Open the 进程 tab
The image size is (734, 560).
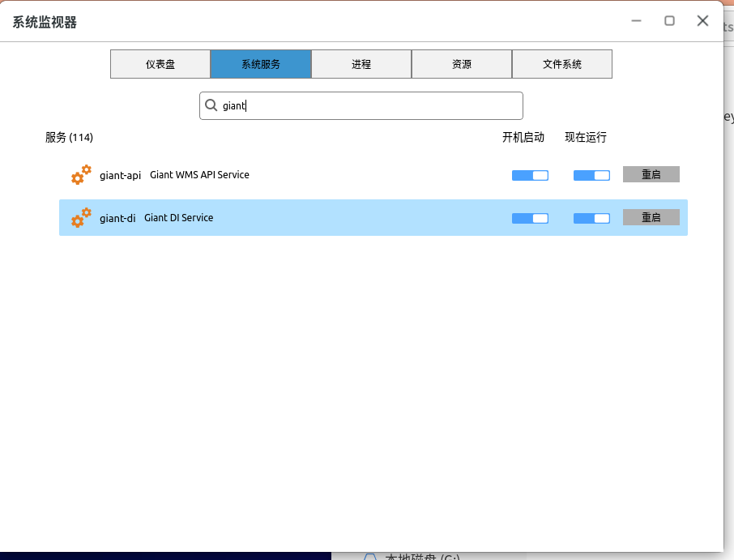coord(361,64)
